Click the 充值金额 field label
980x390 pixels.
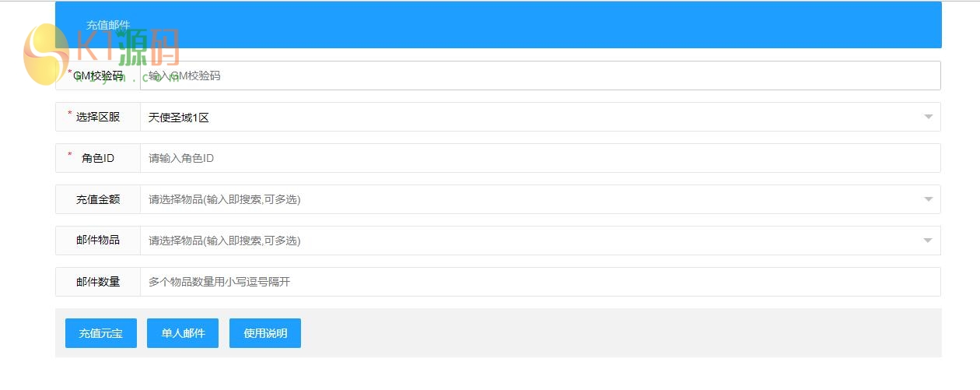[98, 199]
